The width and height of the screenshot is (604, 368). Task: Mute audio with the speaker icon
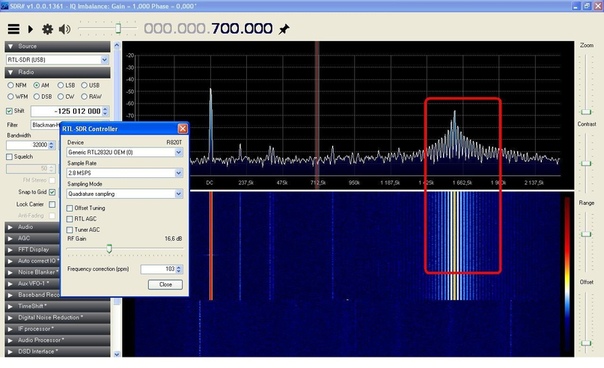coord(64,29)
